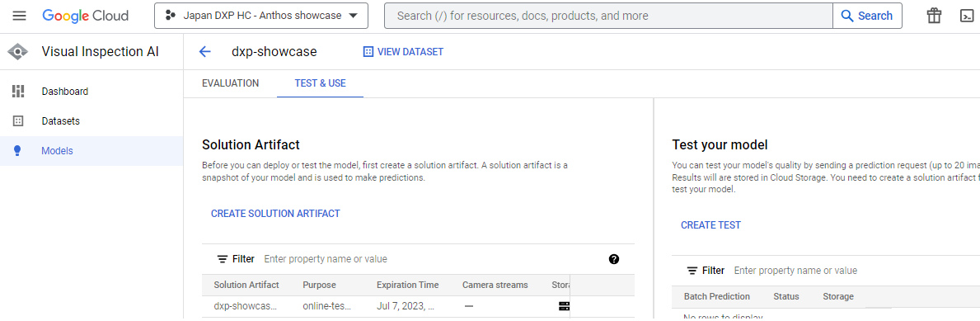Sort by Solution Artifact column header
This screenshot has width=980, height=321.
(246, 285)
